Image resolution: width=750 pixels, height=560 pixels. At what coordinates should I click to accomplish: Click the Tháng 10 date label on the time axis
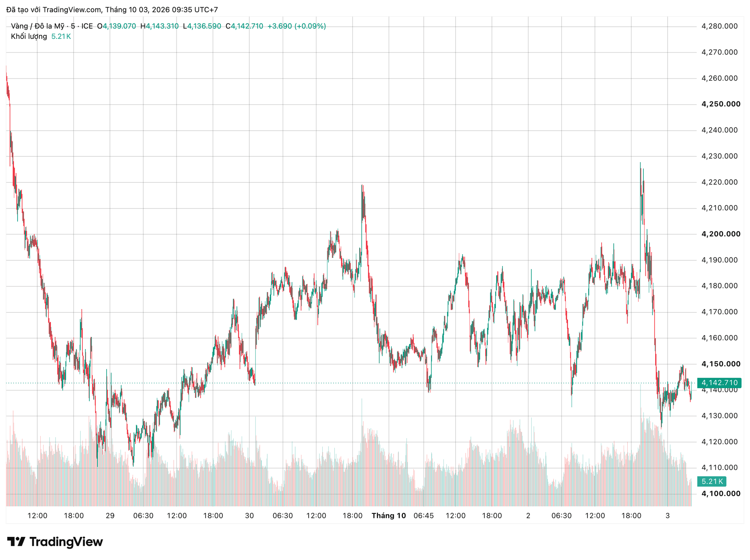[389, 516]
